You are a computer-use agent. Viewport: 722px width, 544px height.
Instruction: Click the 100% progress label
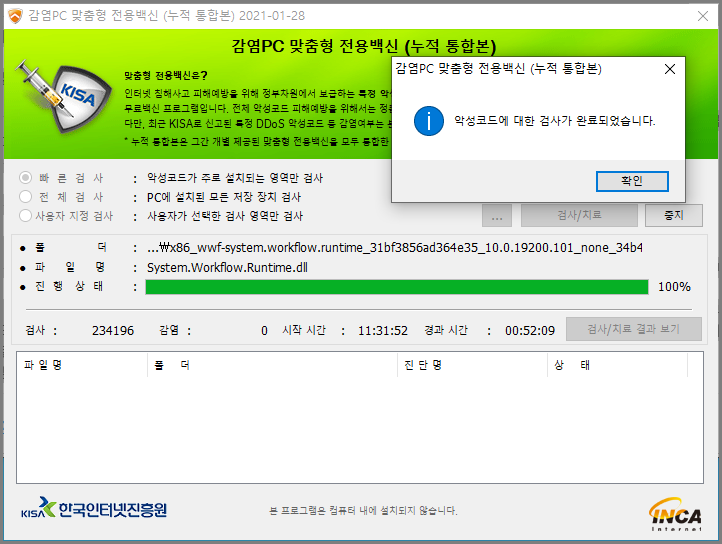tap(674, 287)
